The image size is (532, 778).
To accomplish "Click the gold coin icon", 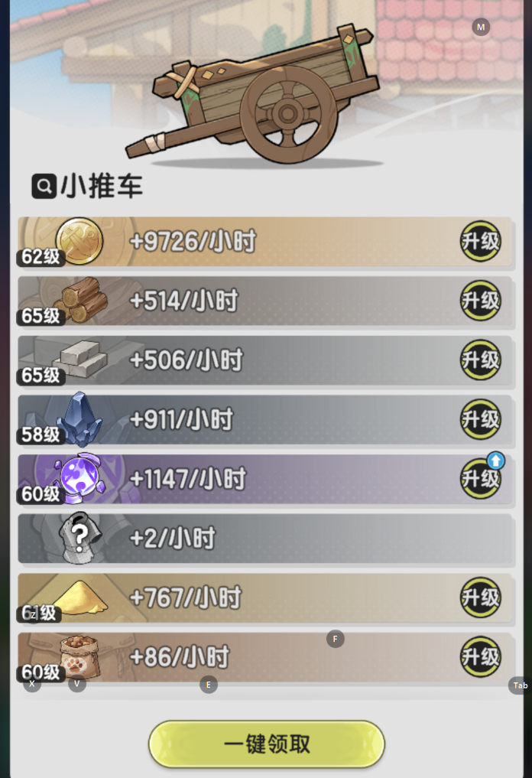I will [79, 241].
